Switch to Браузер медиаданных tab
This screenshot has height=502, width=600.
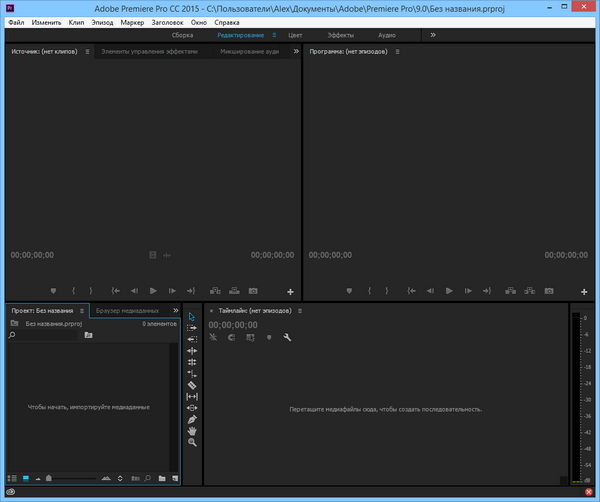pos(127,311)
